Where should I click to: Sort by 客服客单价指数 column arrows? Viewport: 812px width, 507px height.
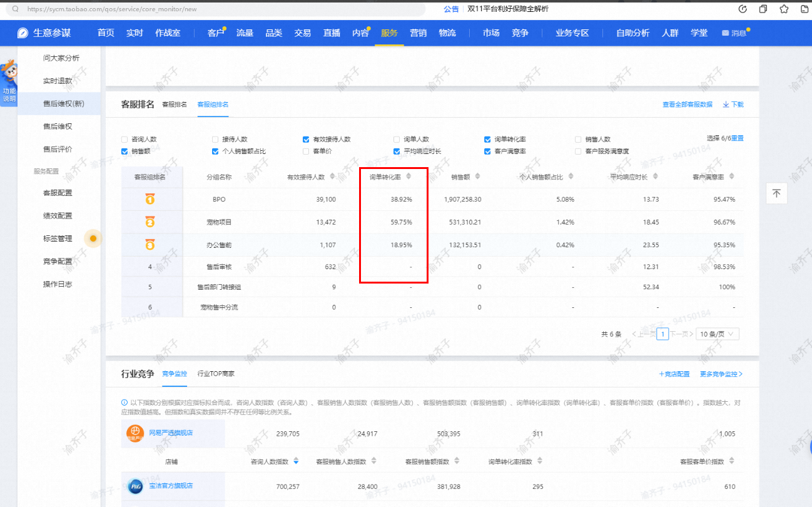pos(731,461)
